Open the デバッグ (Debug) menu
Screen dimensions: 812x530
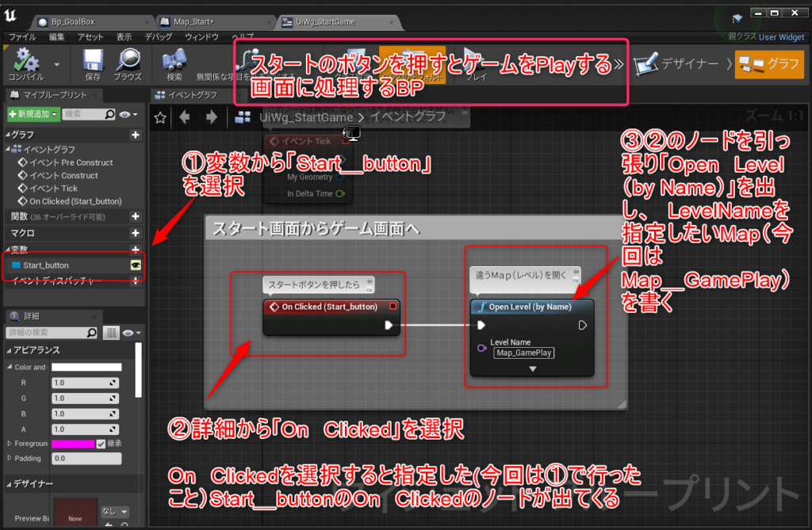point(159,36)
